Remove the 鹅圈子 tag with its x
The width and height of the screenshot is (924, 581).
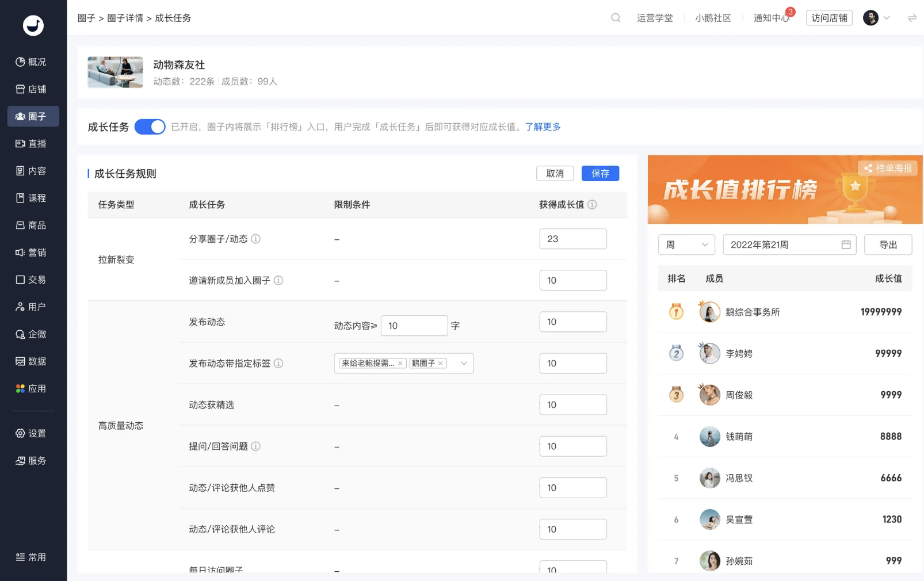tap(441, 364)
